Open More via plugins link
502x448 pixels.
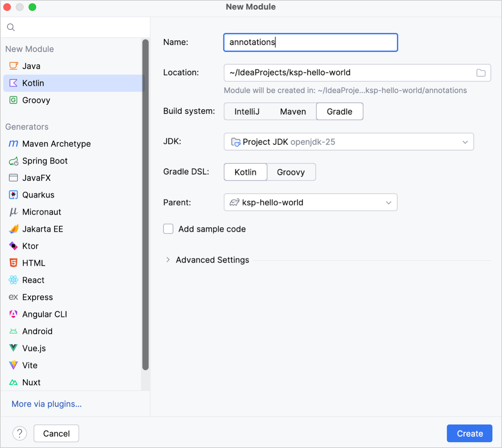click(46, 404)
